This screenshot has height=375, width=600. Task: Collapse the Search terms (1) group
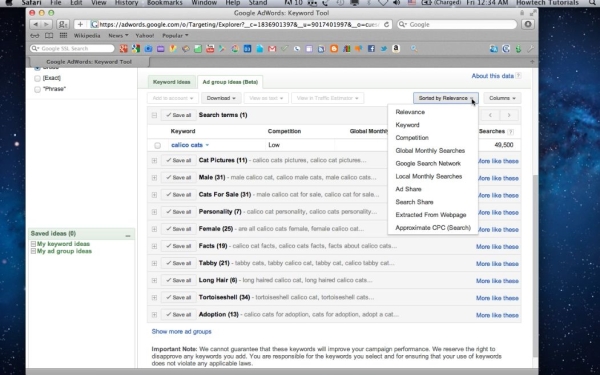(x=154, y=115)
